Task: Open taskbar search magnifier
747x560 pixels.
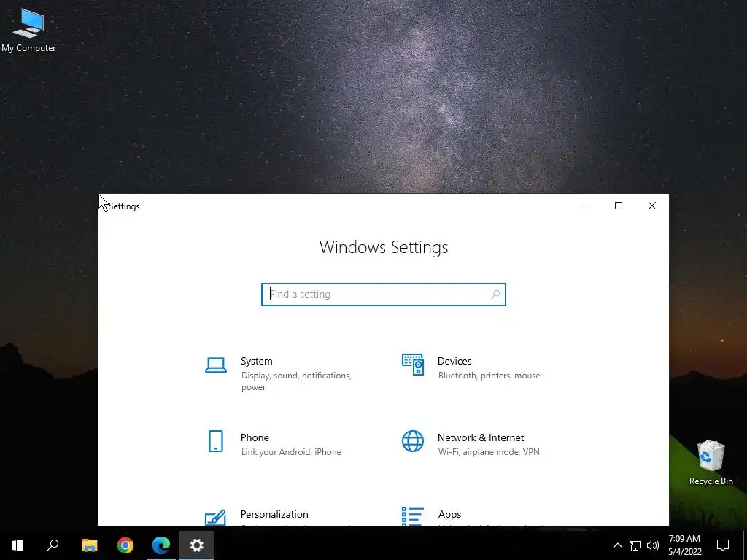Action: coord(53,545)
